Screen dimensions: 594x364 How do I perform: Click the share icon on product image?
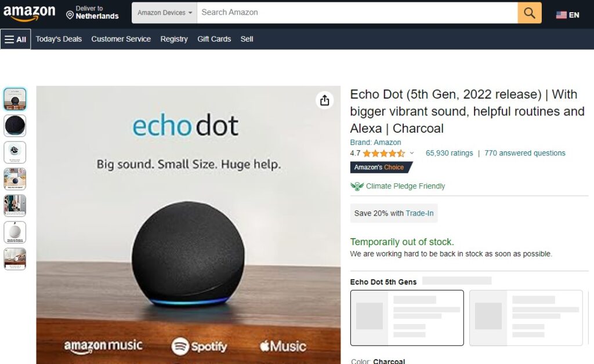pos(325,100)
